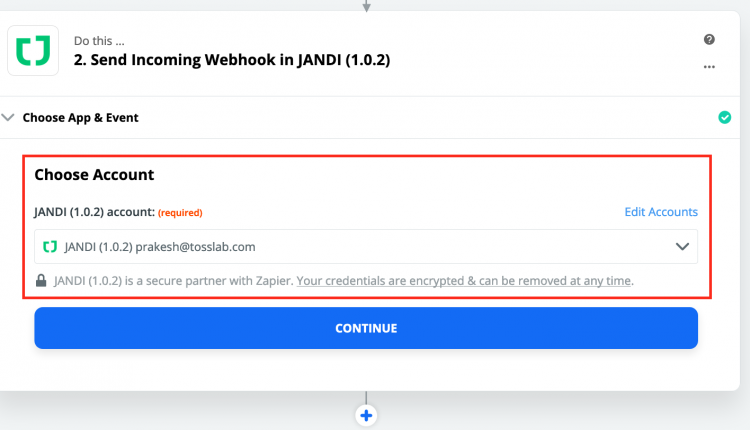Viewport: 750px width, 430px height.
Task: Click the JANDI (1.0.2) account field label
Action: pyautogui.click(x=95, y=212)
